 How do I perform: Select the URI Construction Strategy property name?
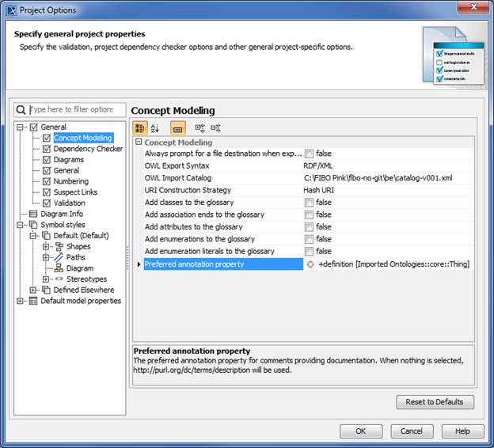pyautogui.click(x=188, y=190)
